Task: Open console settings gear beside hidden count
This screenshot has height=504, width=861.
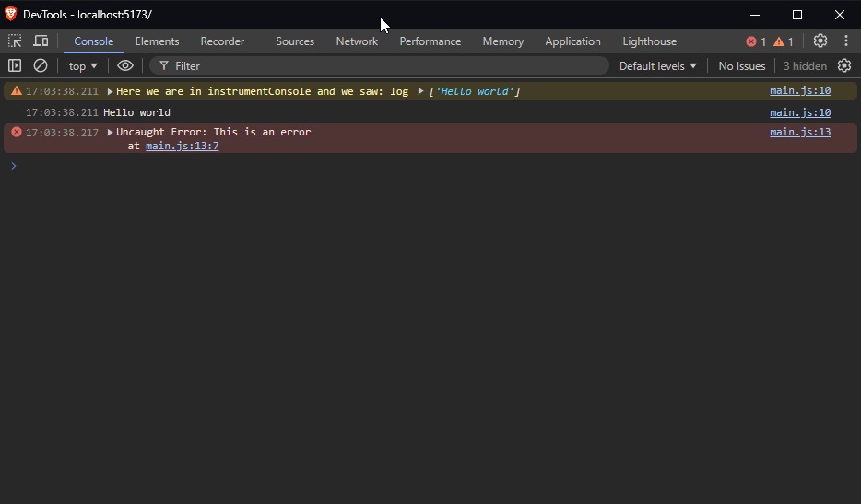Action: pyautogui.click(x=843, y=66)
